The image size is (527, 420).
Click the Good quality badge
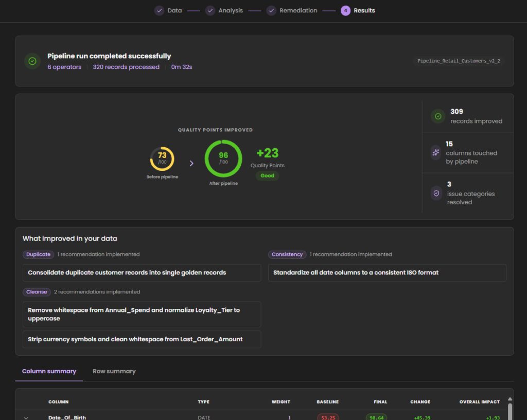268,176
